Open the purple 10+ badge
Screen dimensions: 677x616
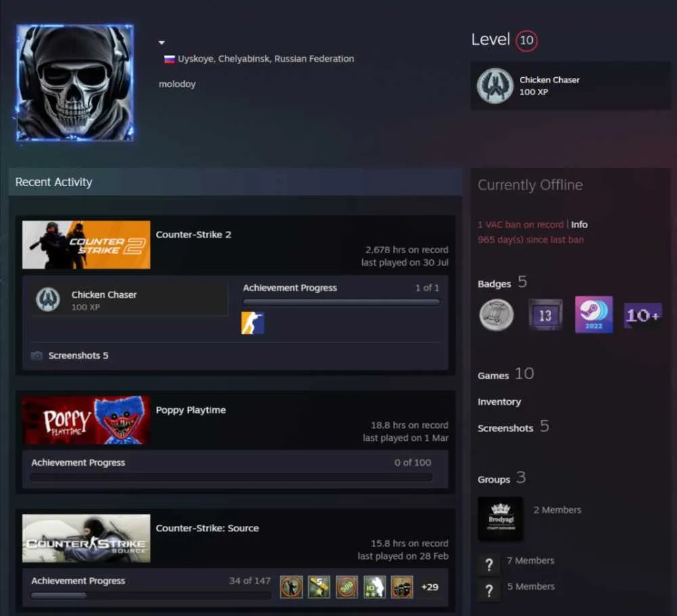point(642,315)
